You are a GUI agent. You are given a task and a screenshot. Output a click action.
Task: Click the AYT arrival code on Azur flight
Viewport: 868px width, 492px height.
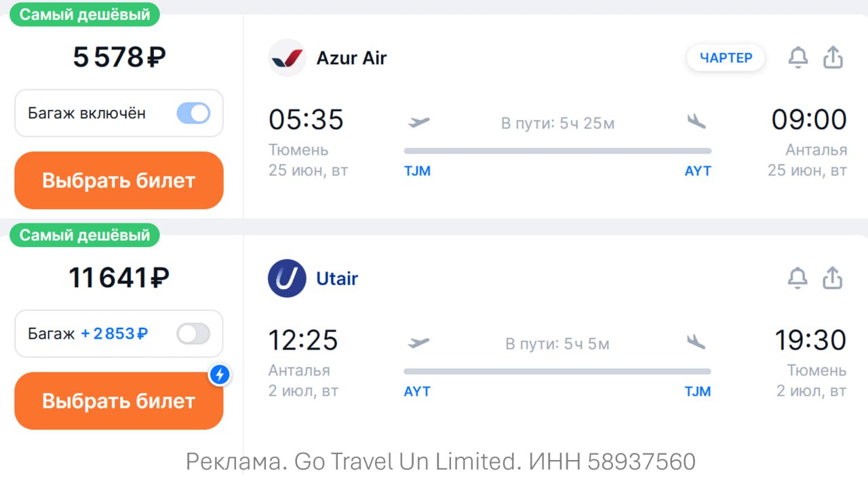[698, 171]
